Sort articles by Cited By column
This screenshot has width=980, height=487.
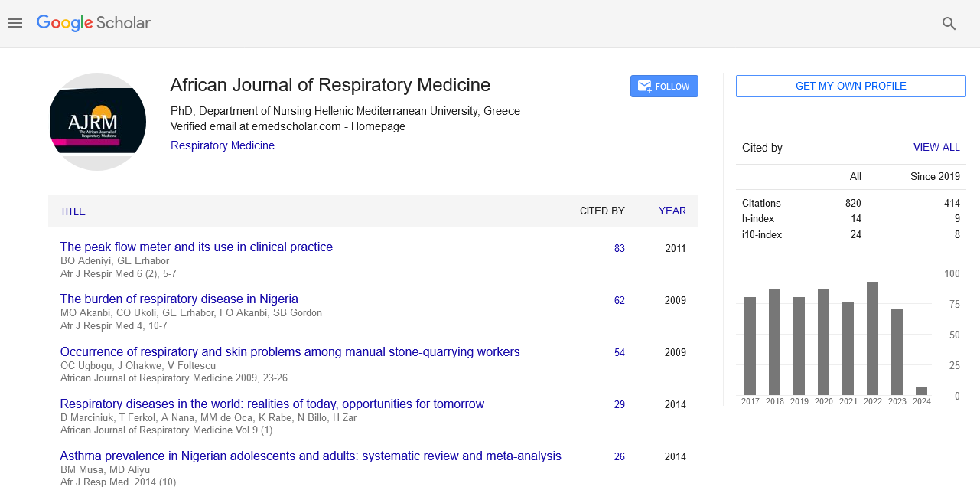(x=602, y=211)
